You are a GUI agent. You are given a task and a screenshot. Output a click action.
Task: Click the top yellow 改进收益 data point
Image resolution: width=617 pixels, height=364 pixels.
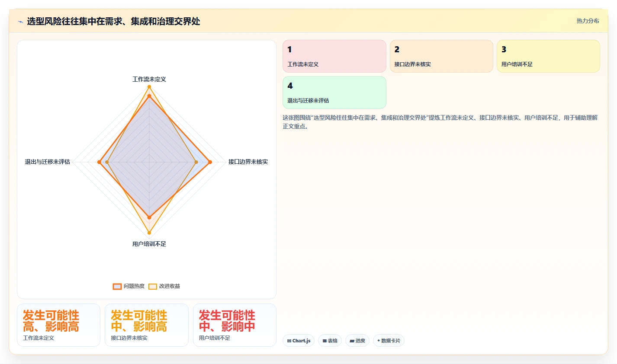[x=149, y=86]
